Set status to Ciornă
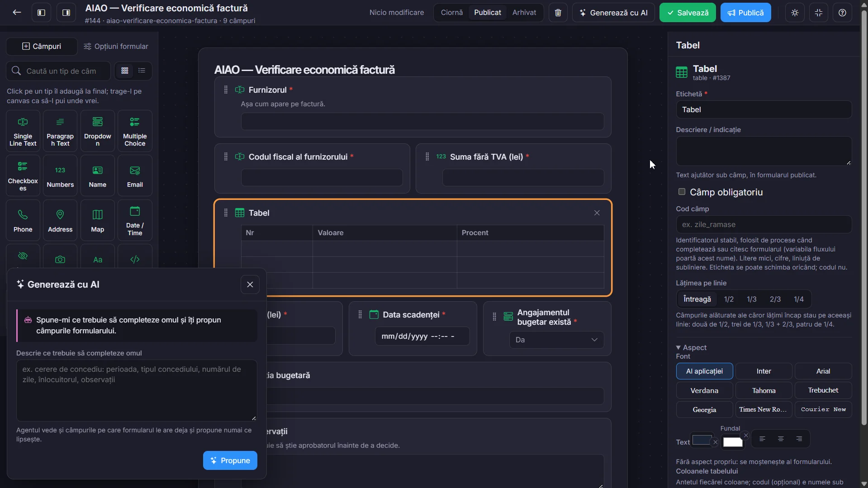 (451, 13)
